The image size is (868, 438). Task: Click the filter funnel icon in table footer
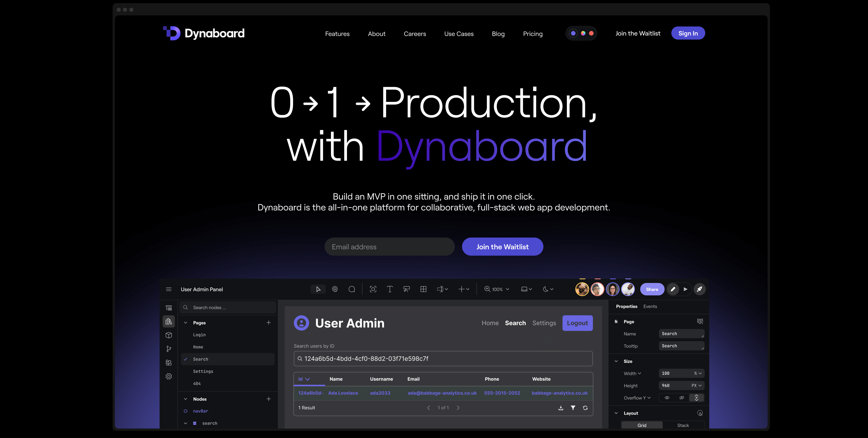(573, 408)
